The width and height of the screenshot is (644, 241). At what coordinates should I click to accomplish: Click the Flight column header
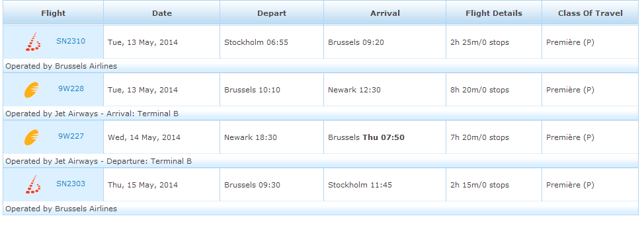pyautogui.click(x=54, y=13)
